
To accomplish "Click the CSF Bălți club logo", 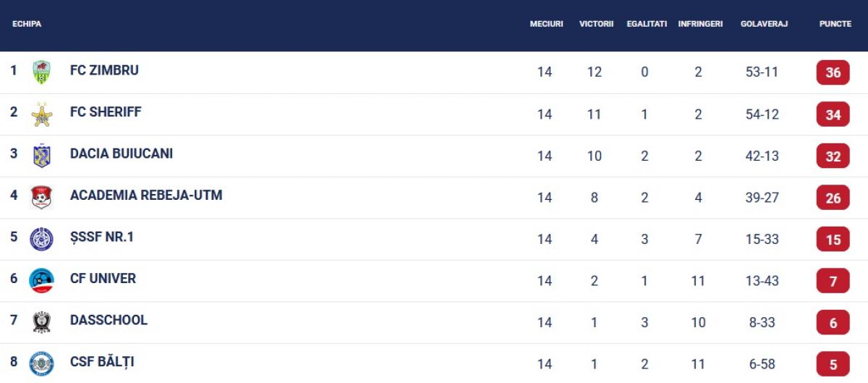I will click(42, 363).
